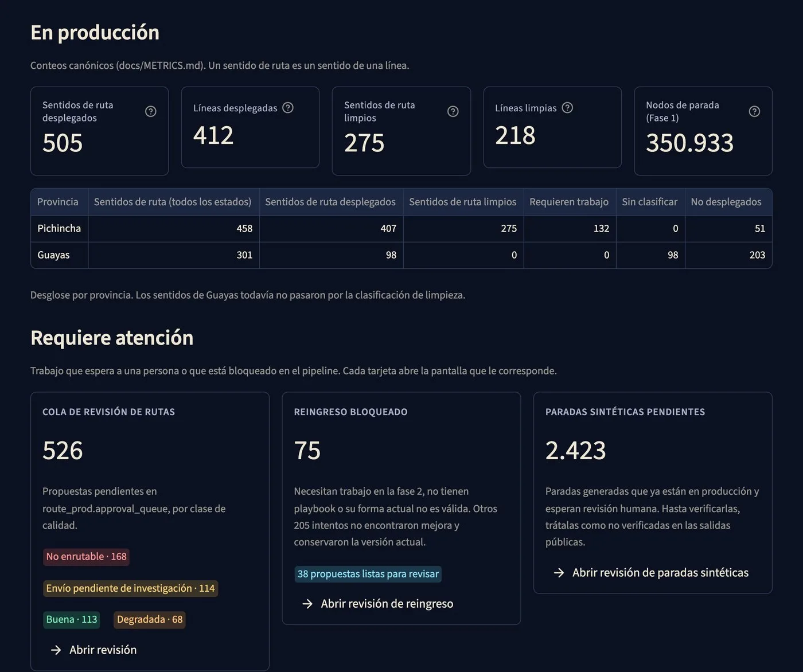Click the 75 blocked re-entry count
This screenshot has height=672, width=803.
click(307, 450)
